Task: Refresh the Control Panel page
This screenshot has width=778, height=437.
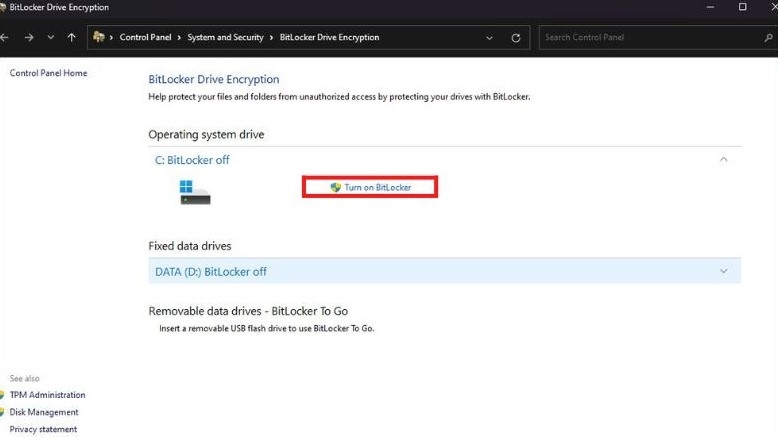Action: click(x=516, y=38)
